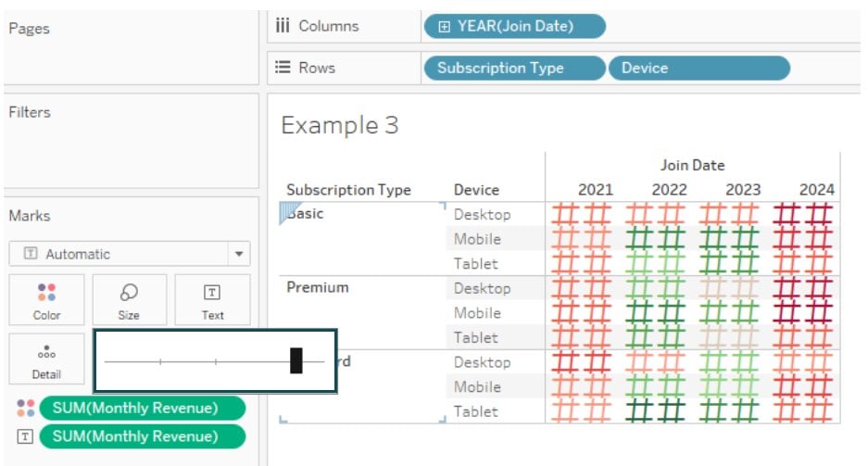Viewport: 868px width, 466px height.
Task: Select Tablet under Basic
Action: click(x=475, y=263)
